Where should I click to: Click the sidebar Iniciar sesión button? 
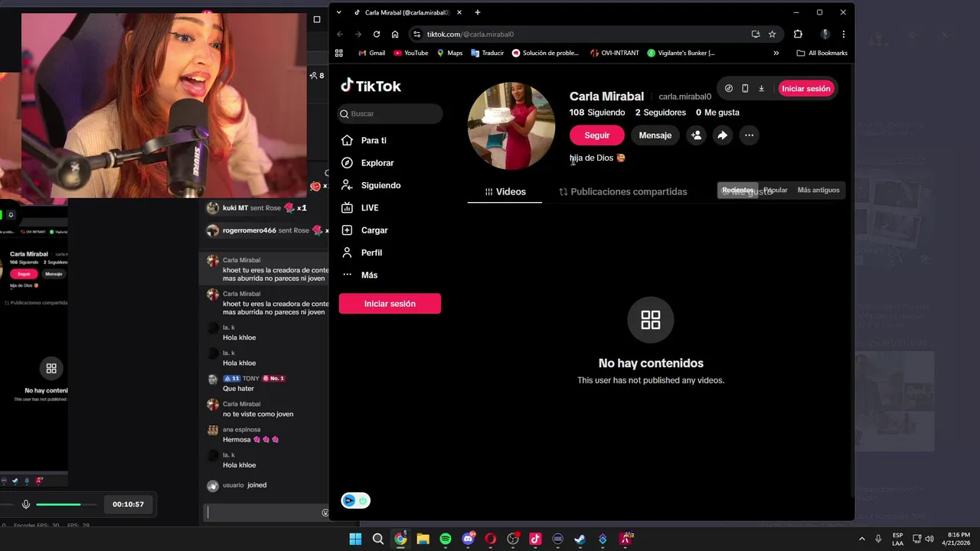point(390,304)
